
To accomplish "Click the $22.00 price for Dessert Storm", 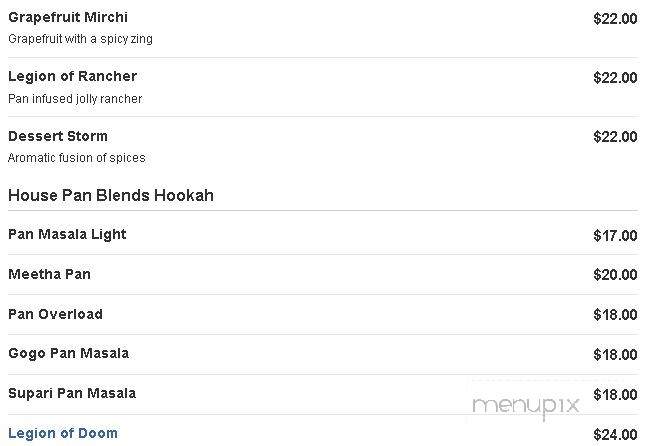I will 615,137.
